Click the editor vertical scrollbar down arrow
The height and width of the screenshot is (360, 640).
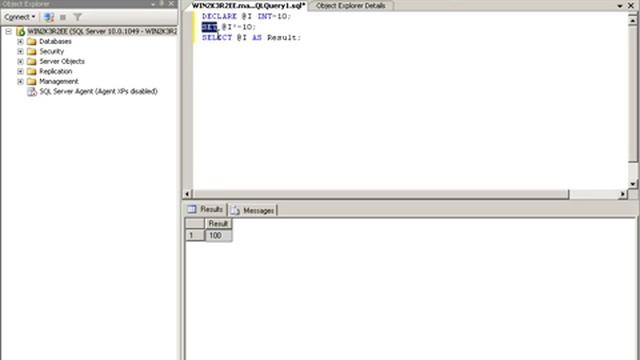click(633, 184)
